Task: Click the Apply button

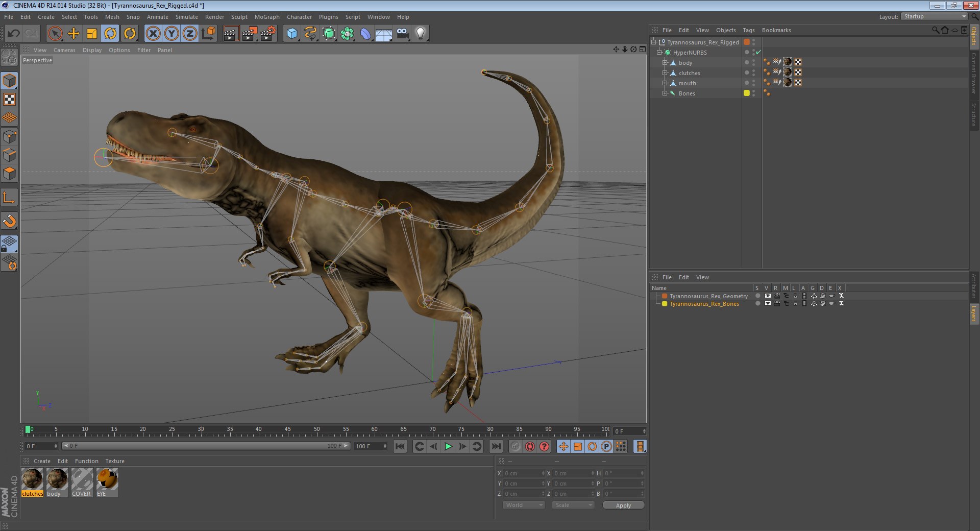Action: pos(623,505)
